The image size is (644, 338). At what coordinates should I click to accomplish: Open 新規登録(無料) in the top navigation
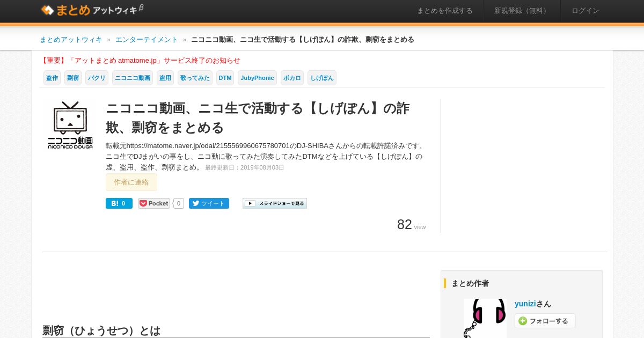coord(522,11)
